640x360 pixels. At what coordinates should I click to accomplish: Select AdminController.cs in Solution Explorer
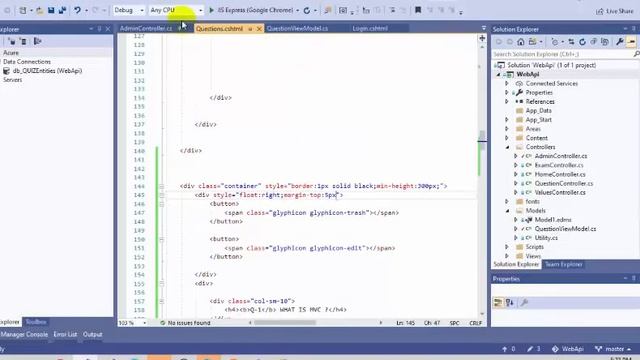561,156
